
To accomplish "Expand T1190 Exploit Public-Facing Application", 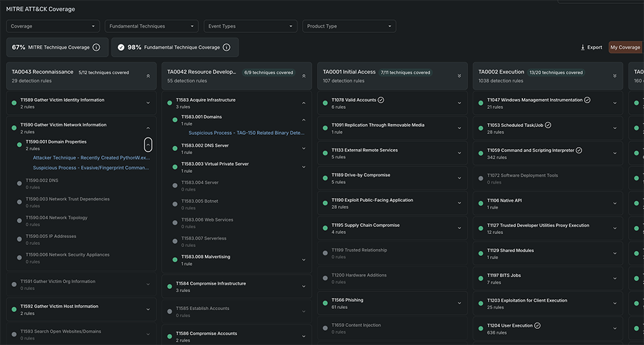I will (459, 203).
